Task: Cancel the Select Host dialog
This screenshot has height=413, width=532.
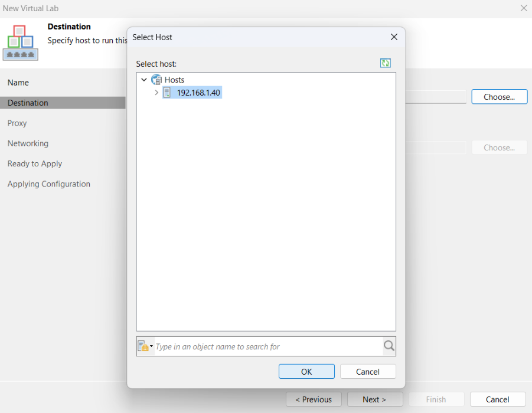Action: 368,372
